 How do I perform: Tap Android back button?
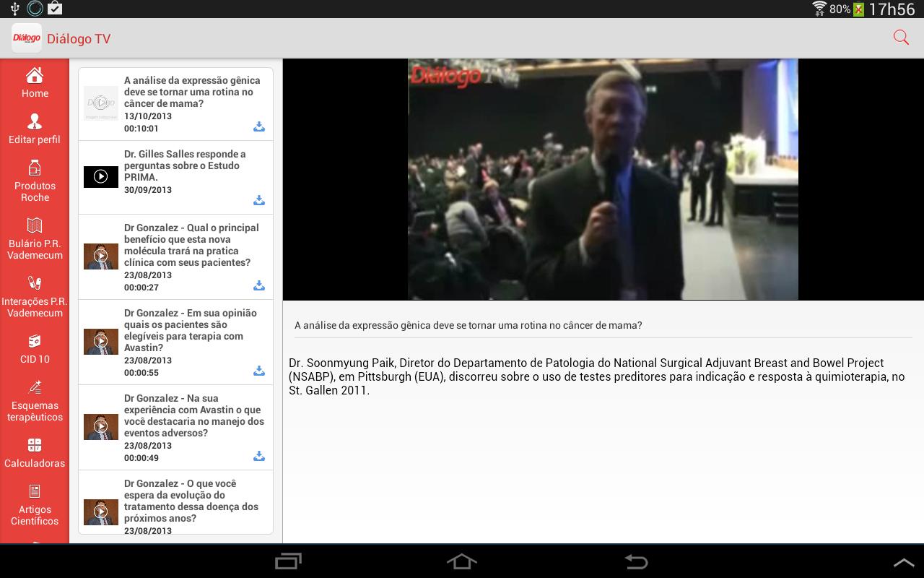click(636, 561)
